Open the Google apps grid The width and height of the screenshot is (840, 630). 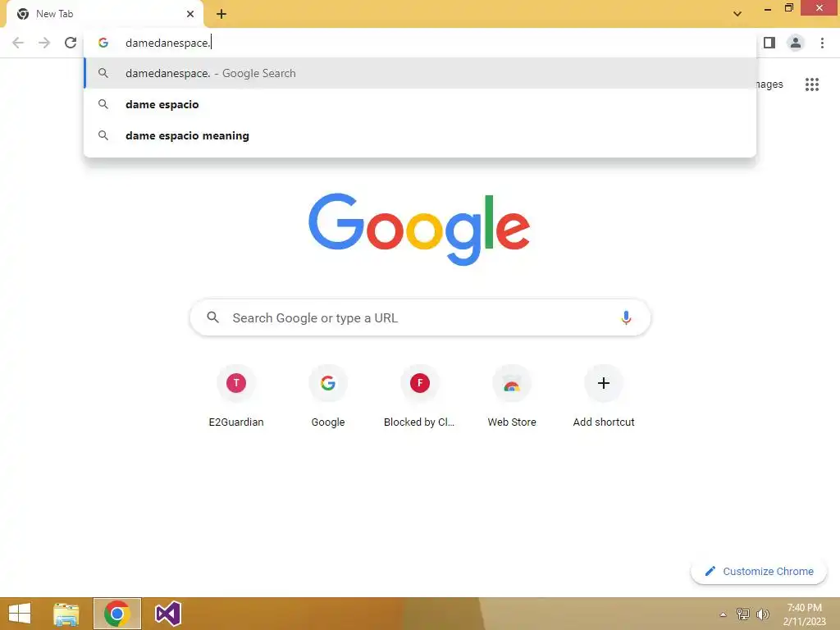click(x=811, y=84)
